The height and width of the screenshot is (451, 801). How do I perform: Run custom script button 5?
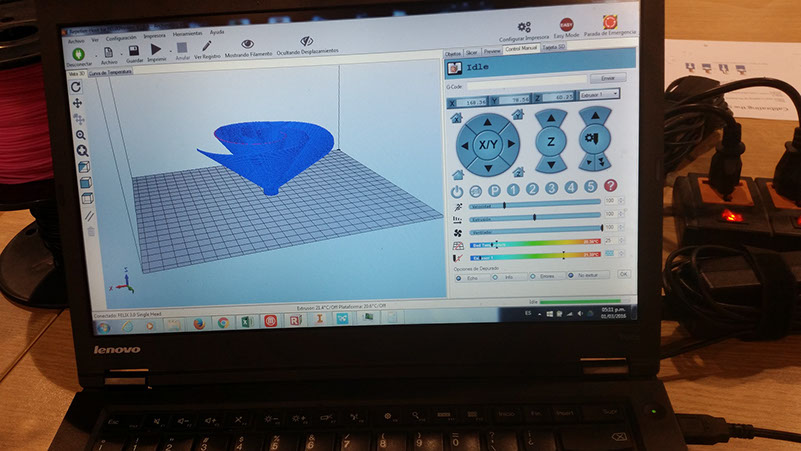591,186
